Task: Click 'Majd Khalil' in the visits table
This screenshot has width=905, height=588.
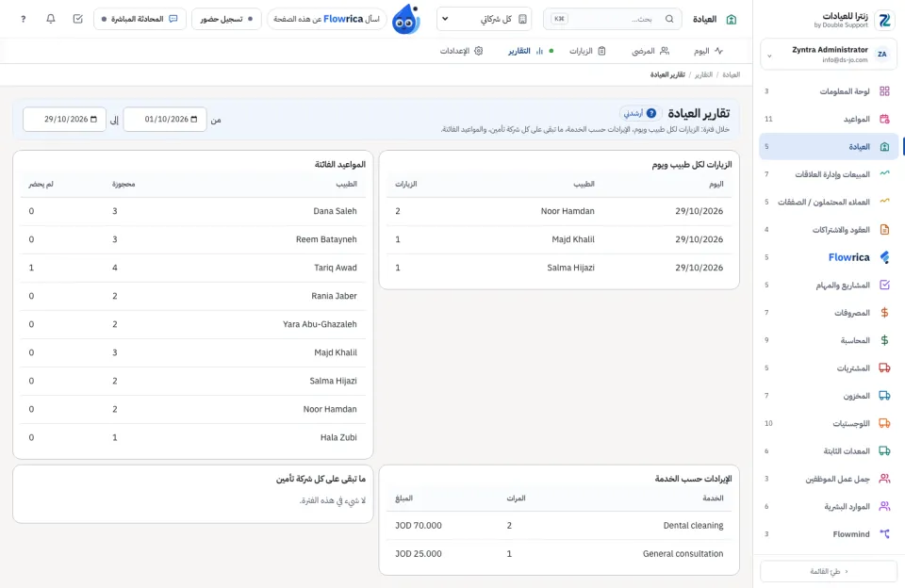Action: pos(572,239)
